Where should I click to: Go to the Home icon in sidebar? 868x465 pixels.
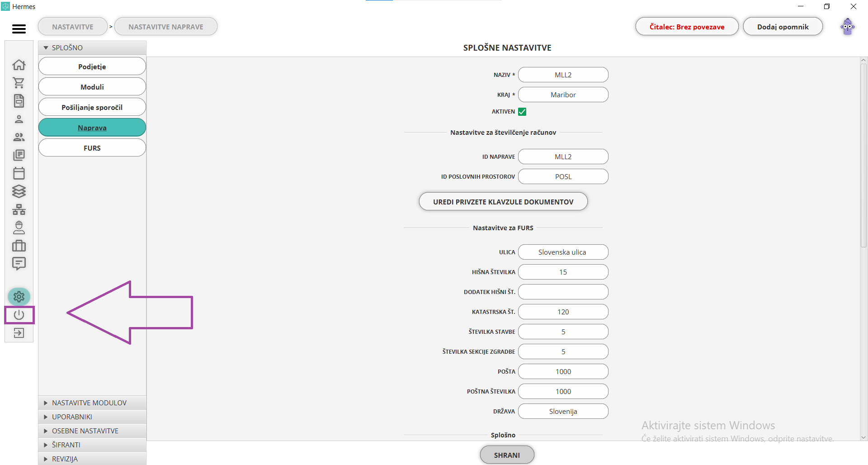pyautogui.click(x=19, y=65)
